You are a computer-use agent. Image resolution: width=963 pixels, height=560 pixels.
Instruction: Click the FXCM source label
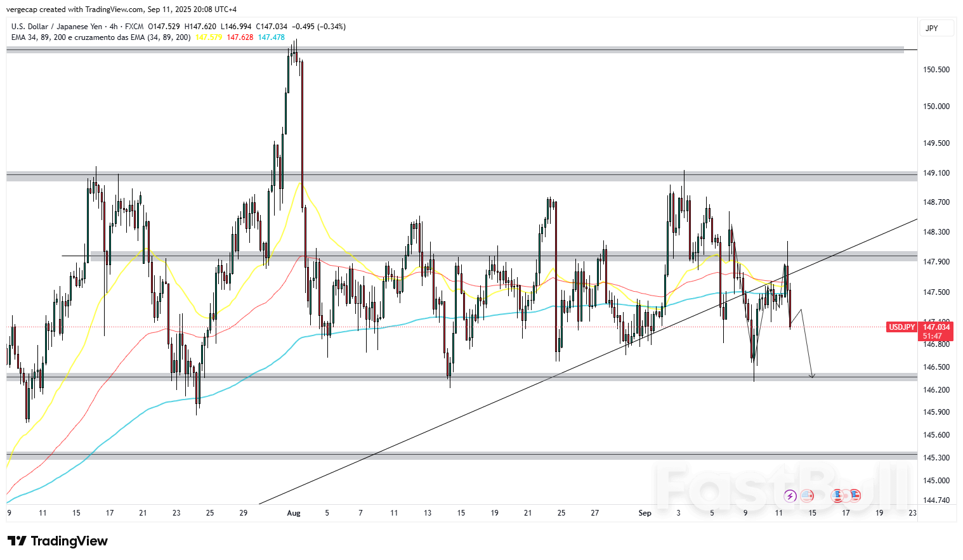(134, 27)
